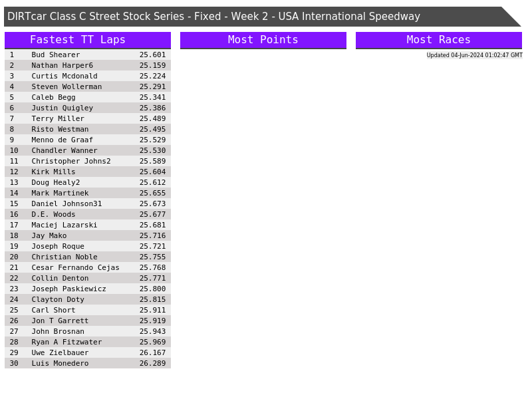Select Joseph Paskiewicz row
Image resolution: width=532 pixels, height=399 pixels.
pos(68,289)
